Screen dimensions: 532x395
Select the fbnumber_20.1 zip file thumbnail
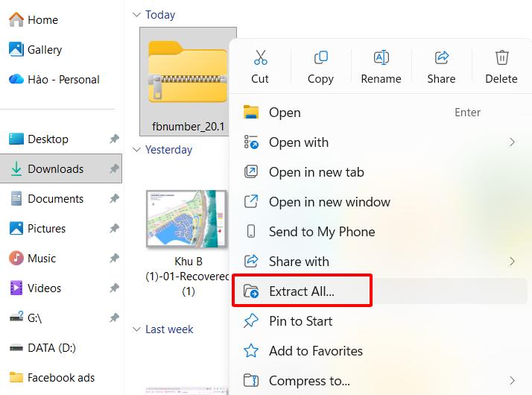(x=188, y=72)
